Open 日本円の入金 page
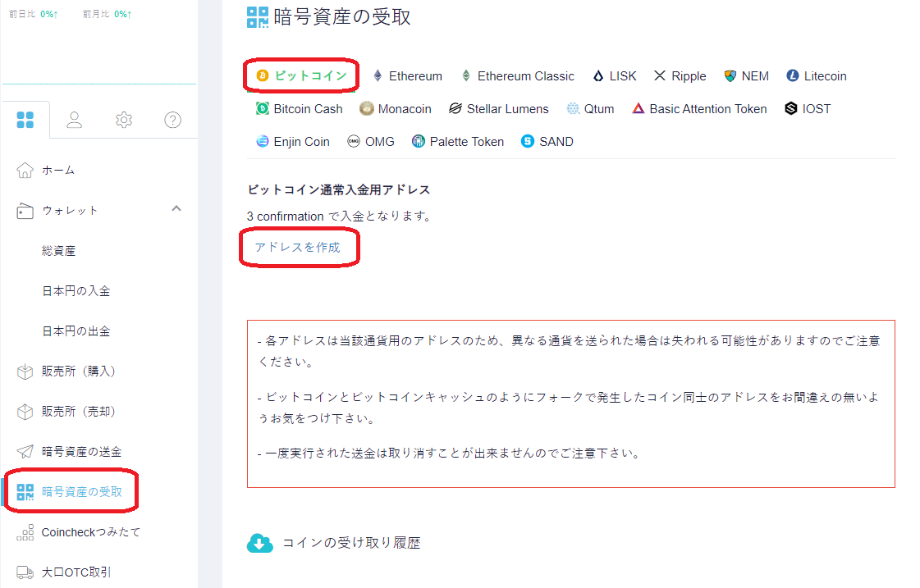 click(76, 291)
